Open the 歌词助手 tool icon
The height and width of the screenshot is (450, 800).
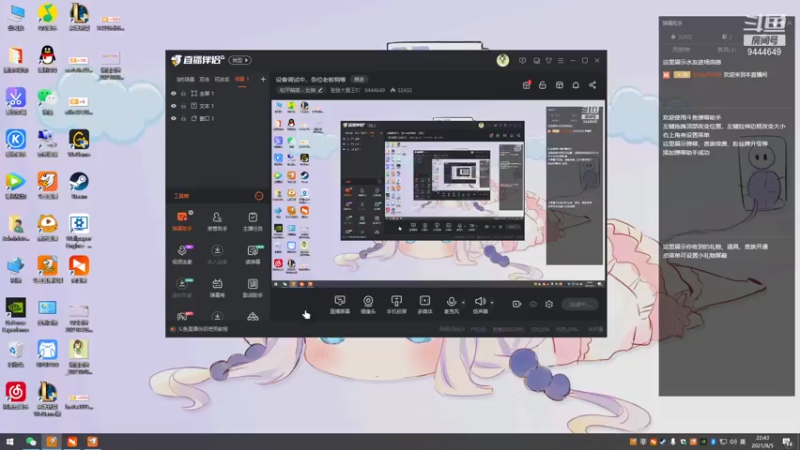click(x=253, y=288)
